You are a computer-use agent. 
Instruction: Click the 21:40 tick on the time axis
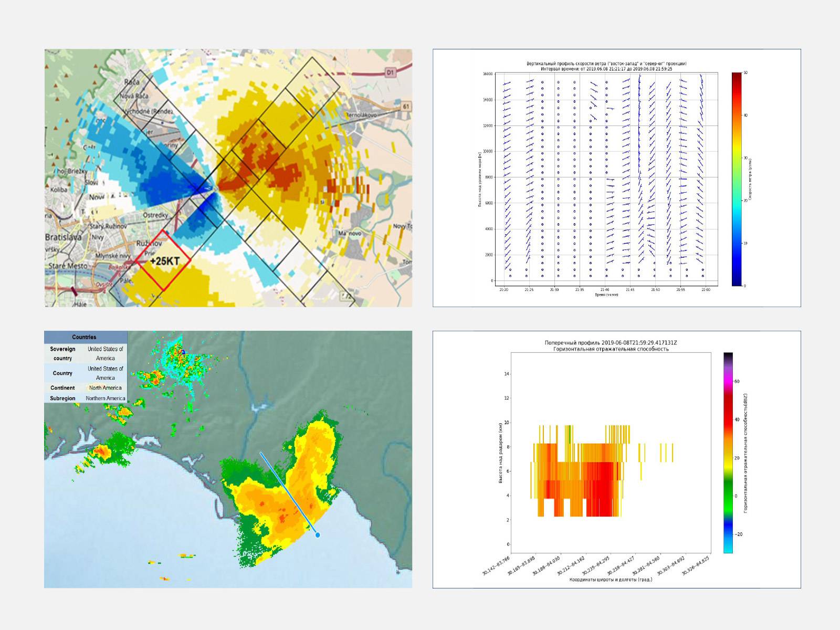[605, 290]
